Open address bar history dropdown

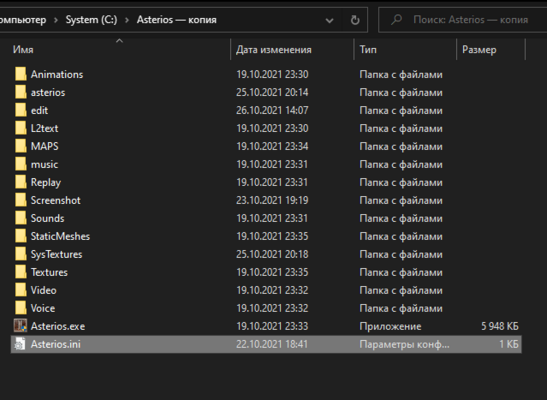click(x=329, y=20)
